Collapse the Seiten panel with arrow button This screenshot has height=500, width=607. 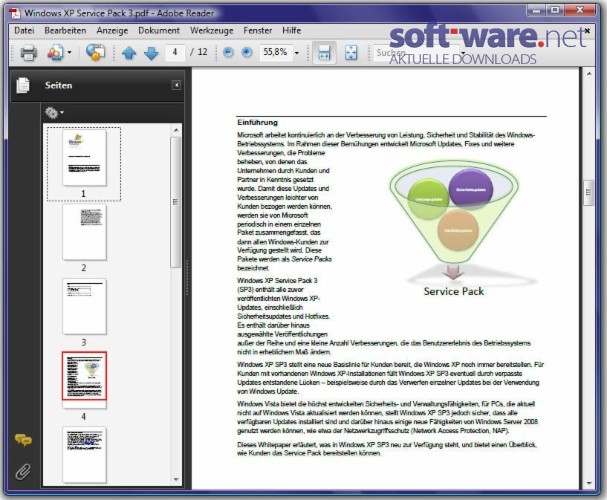176,85
